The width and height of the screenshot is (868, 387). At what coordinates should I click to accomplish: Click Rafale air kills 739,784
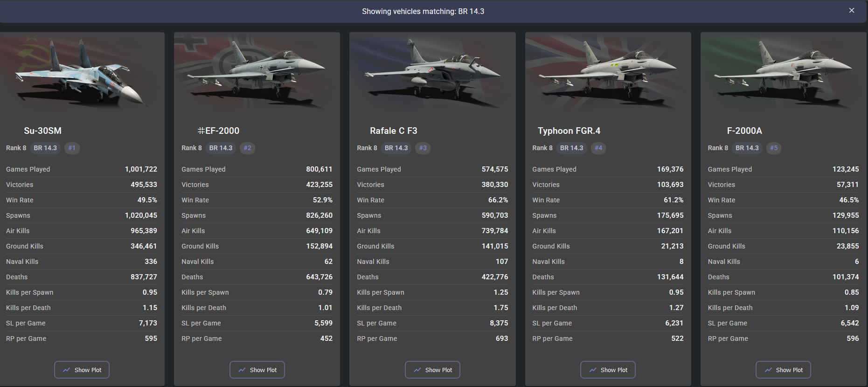point(495,231)
